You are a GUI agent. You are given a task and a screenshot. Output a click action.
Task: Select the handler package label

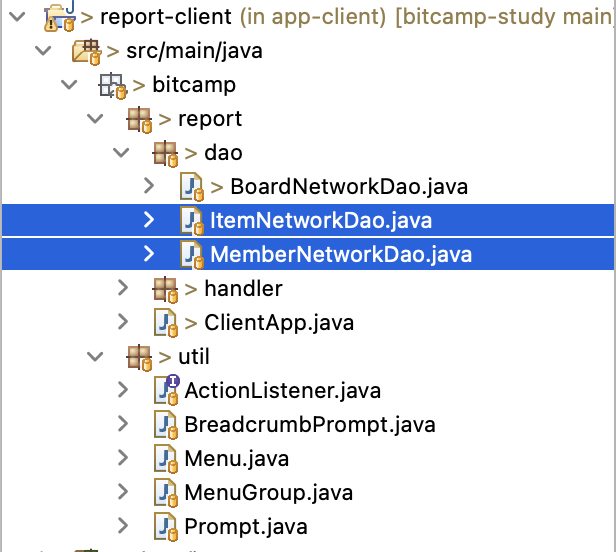[244, 289]
